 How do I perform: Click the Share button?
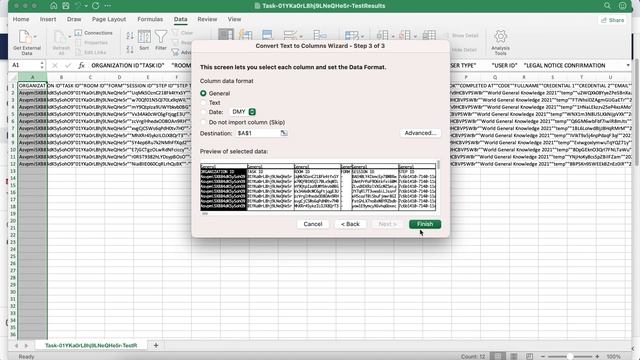(x=613, y=20)
